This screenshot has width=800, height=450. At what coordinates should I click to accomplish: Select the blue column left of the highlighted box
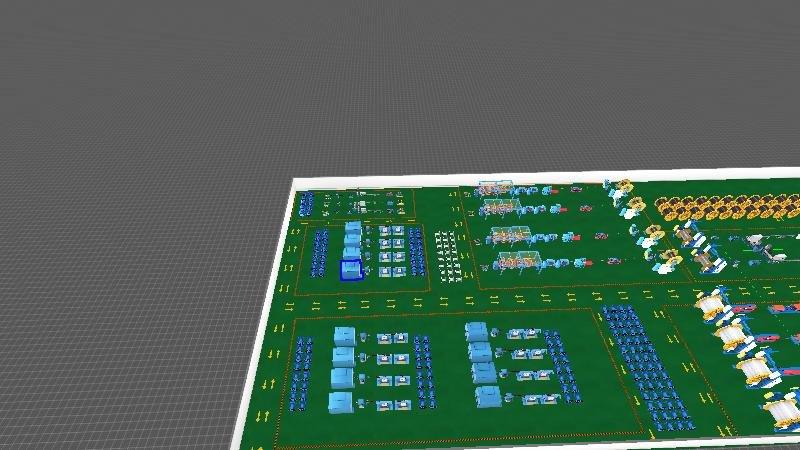click(320, 253)
